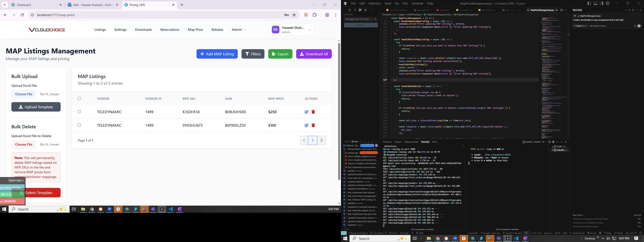This screenshot has height=242, width=644.
Task: Switch to the Debug Console tab
Action: (x=411, y=142)
